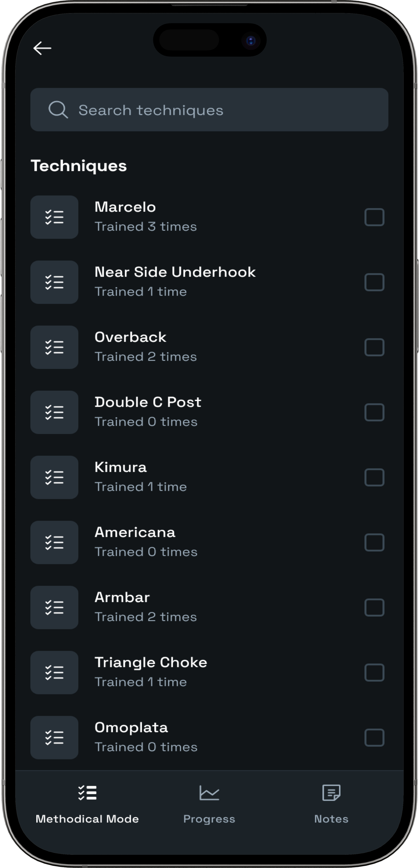Select the Near Side Underhook checkbox
The image size is (419, 868).
374,282
